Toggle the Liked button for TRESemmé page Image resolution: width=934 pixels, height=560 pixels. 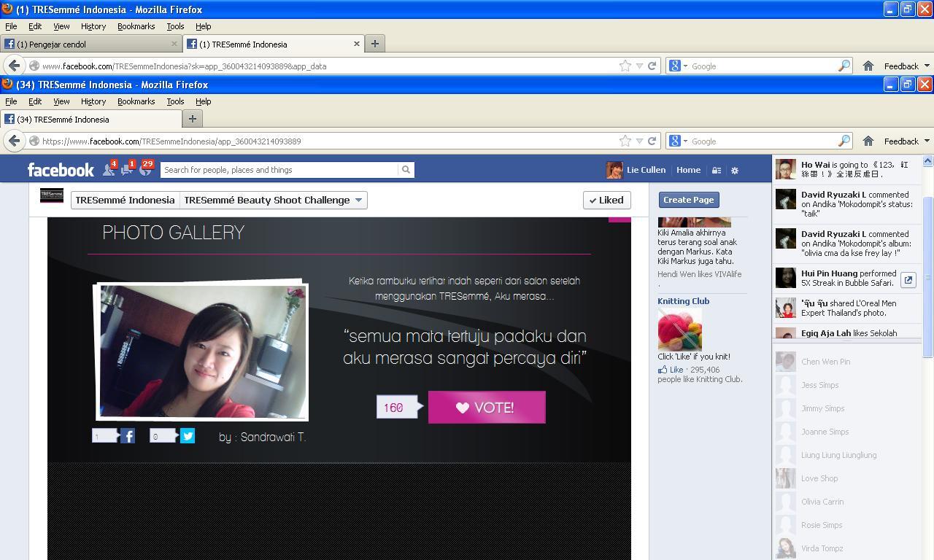pyautogui.click(x=607, y=200)
